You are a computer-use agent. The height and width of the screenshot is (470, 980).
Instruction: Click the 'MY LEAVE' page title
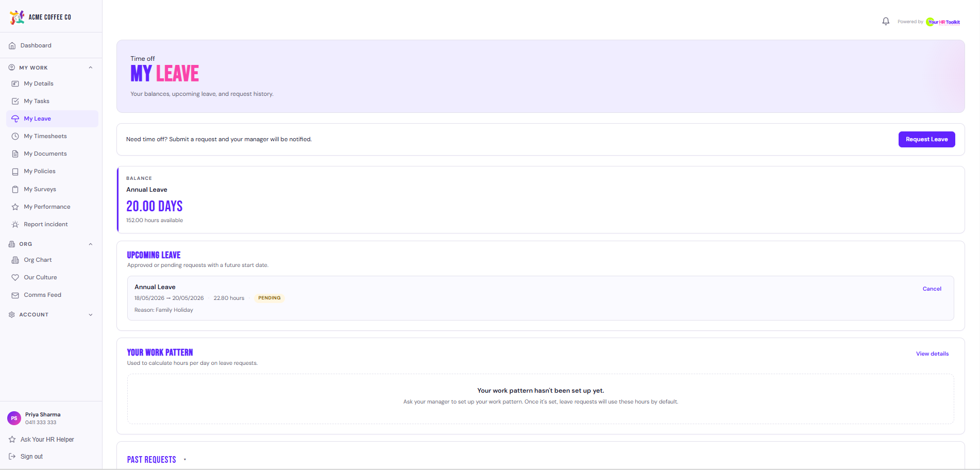(164, 74)
